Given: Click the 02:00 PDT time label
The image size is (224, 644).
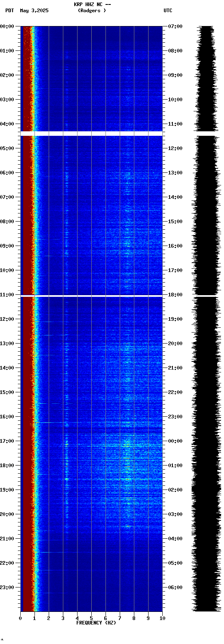Looking at the screenshot, I should [7, 75].
